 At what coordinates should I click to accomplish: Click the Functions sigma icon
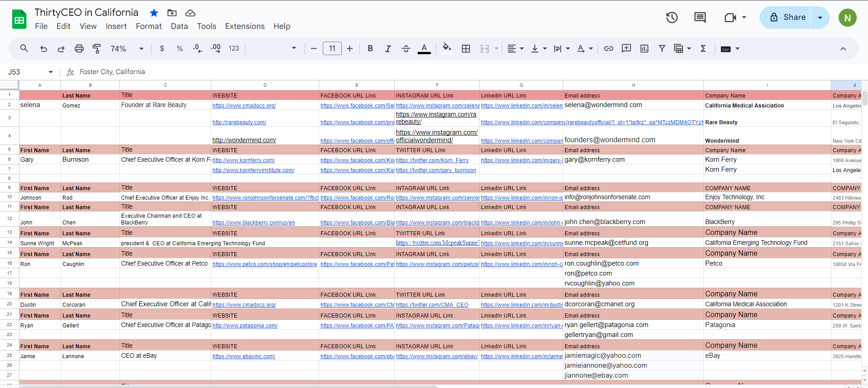(703, 49)
